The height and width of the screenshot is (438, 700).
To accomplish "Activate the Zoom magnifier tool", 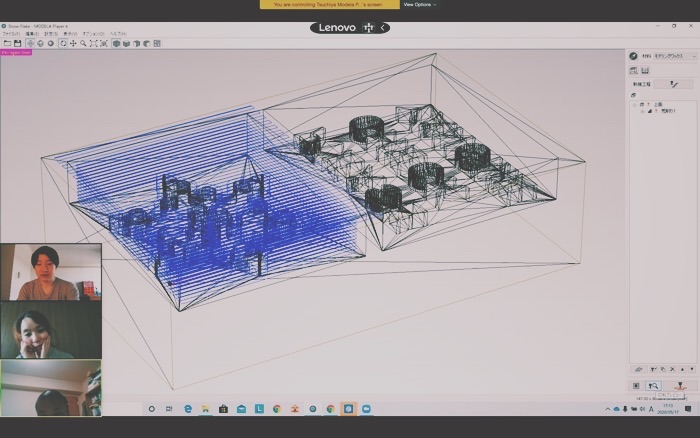I will 83,43.
